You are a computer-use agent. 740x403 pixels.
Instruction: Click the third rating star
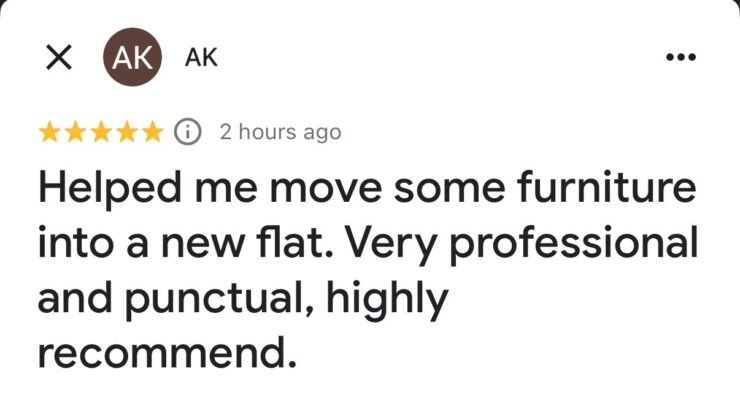pyautogui.click(x=100, y=132)
